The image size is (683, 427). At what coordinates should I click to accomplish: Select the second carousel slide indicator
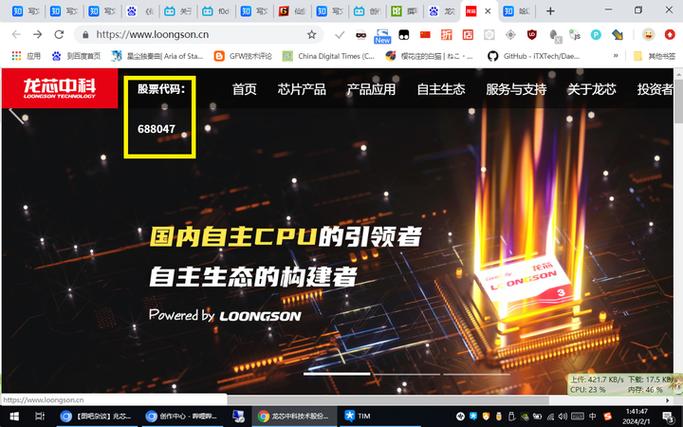tap(406, 374)
